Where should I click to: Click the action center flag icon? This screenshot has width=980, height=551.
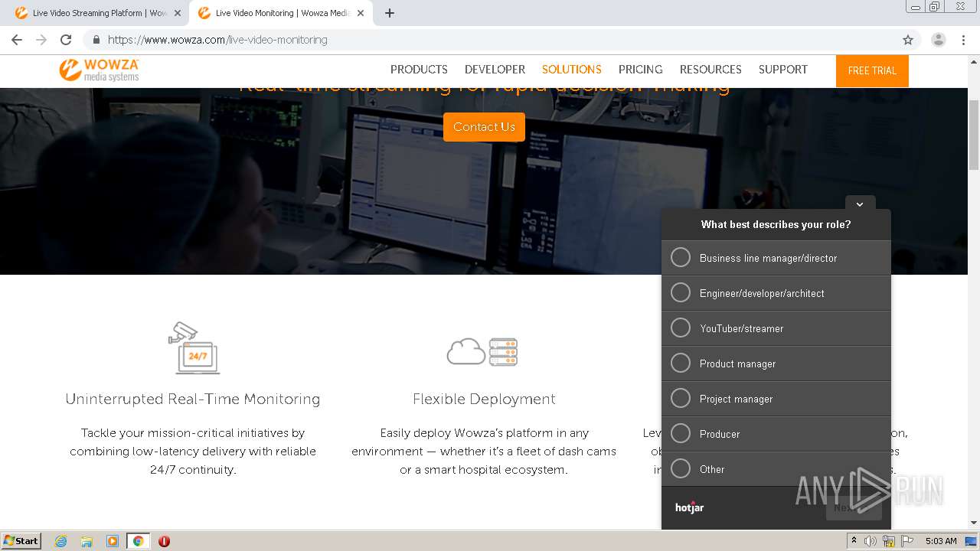pyautogui.click(x=907, y=541)
